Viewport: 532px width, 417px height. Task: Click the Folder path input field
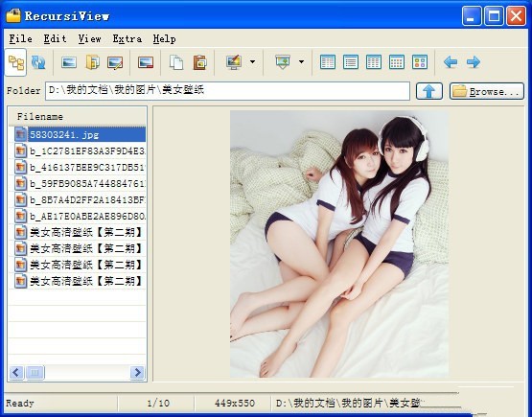pyautogui.click(x=227, y=91)
